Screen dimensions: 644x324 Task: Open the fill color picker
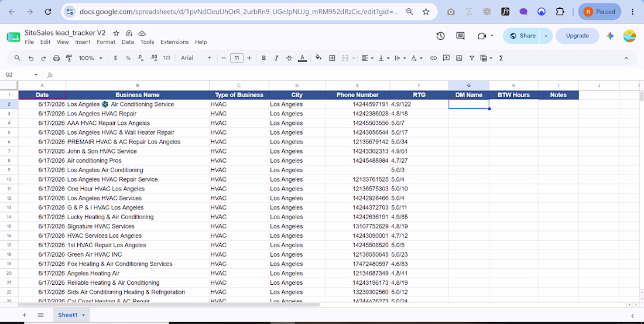[x=318, y=58]
